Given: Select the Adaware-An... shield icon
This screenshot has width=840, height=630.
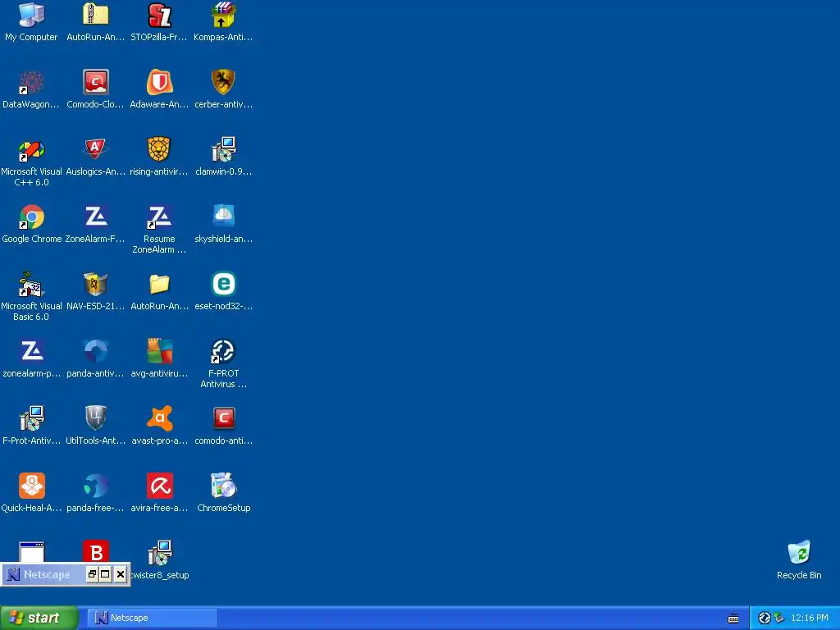Looking at the screenshot, I should (159, 83).
